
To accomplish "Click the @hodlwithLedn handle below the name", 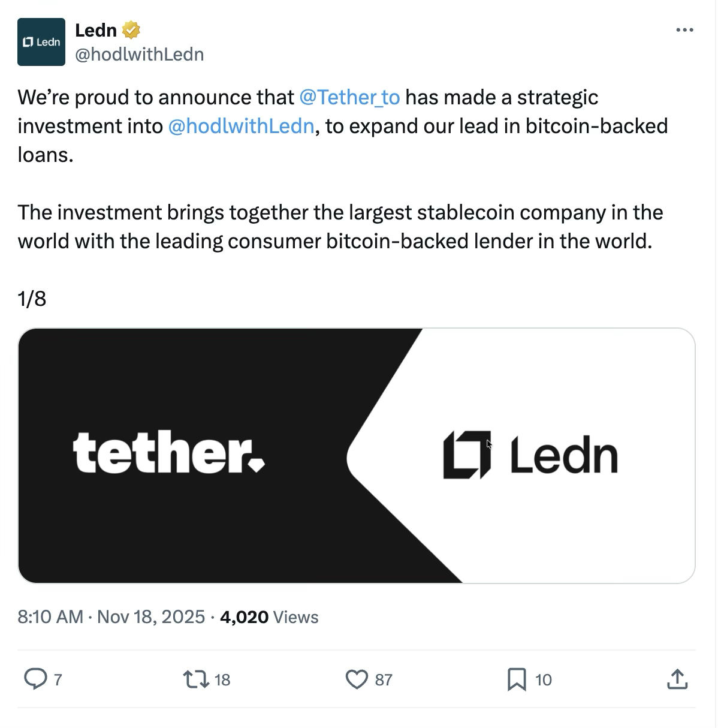I will 140,55.
